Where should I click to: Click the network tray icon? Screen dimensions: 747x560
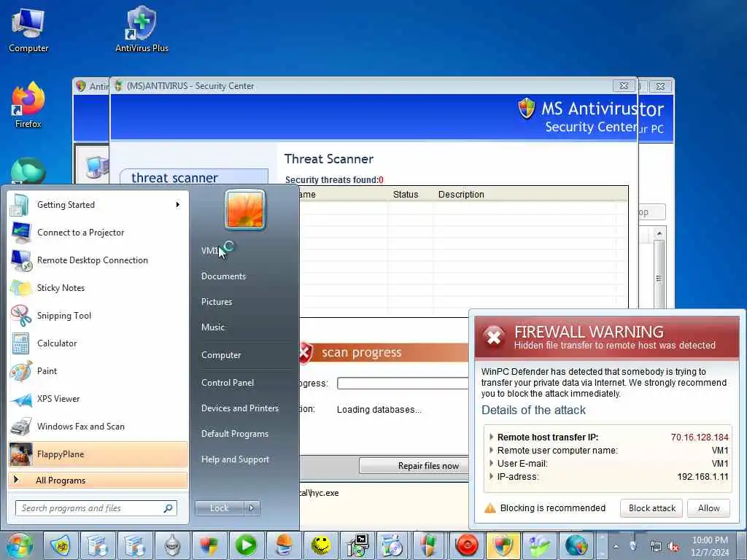pyautogui.click(x=656, y=547)
